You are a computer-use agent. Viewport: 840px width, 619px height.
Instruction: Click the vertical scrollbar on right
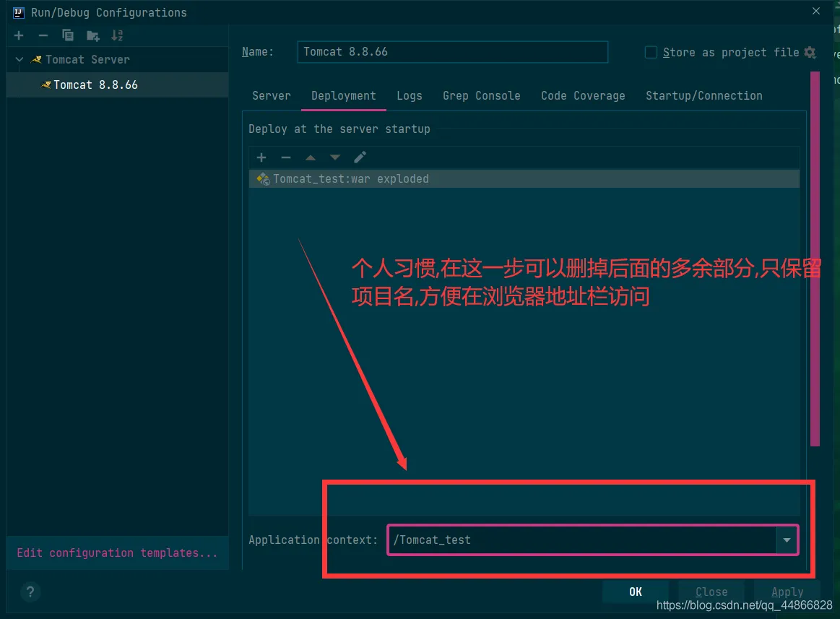coord(815,259)
